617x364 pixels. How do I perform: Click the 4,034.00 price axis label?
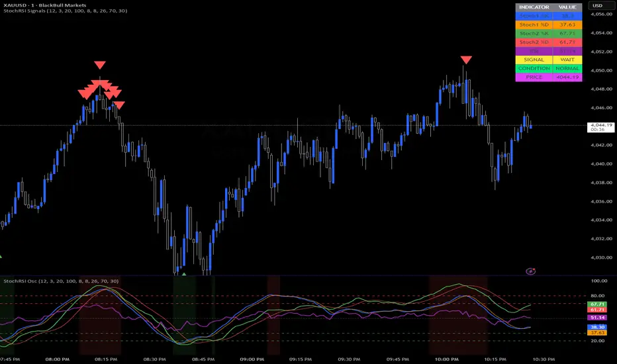pos(601,220)
